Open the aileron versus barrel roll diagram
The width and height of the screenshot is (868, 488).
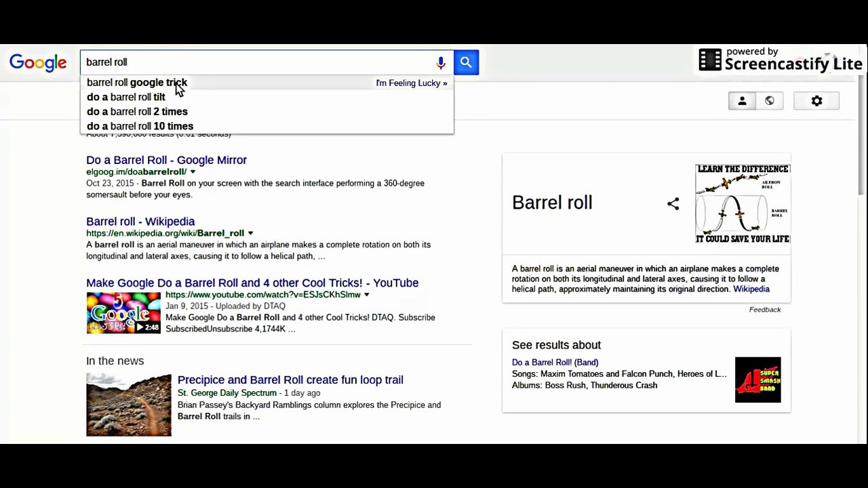click(x=743, y=203)
